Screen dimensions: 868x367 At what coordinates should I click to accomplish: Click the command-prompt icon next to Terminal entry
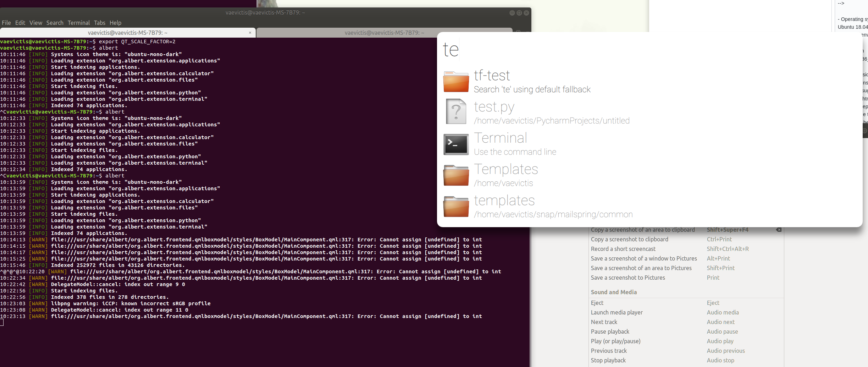[455, 144]
